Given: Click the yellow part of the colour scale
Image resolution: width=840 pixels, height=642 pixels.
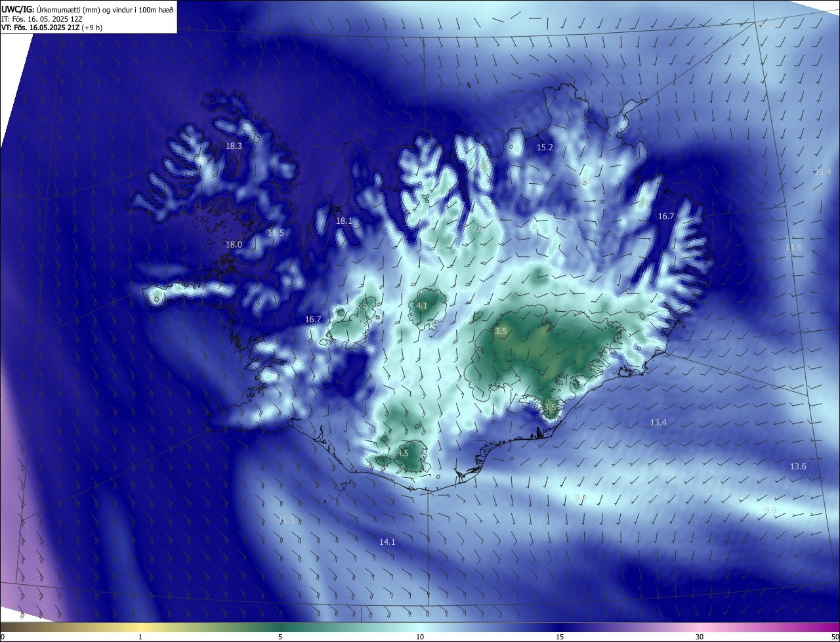Looking at the screenshot, I should coord(141,627).
